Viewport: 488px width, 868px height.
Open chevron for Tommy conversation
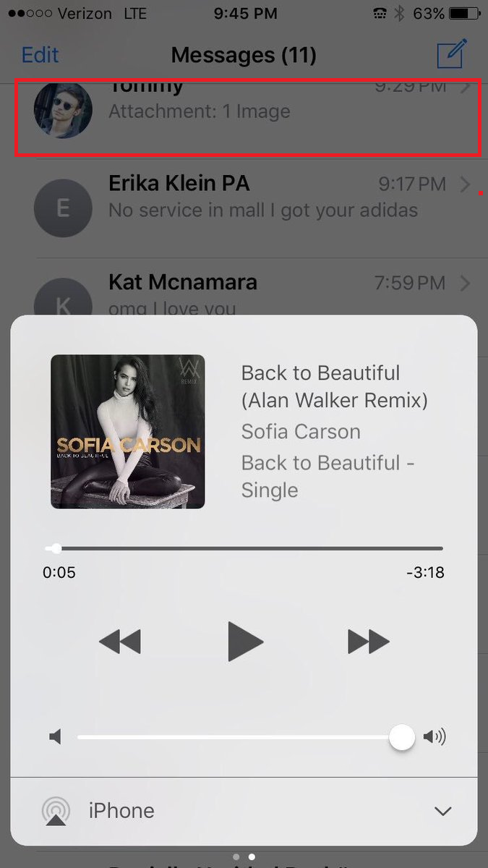pos(465,88)
